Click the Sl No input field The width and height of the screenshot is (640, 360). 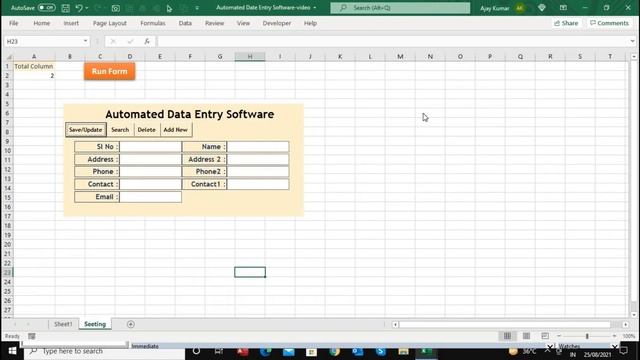pos(150,147)
